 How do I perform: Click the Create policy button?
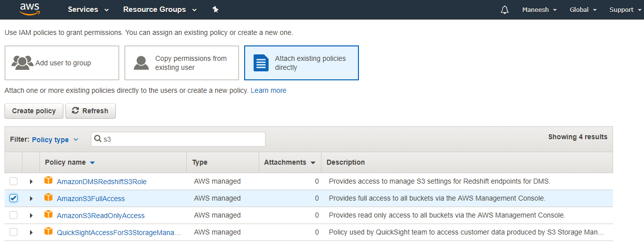click(34, 111)
